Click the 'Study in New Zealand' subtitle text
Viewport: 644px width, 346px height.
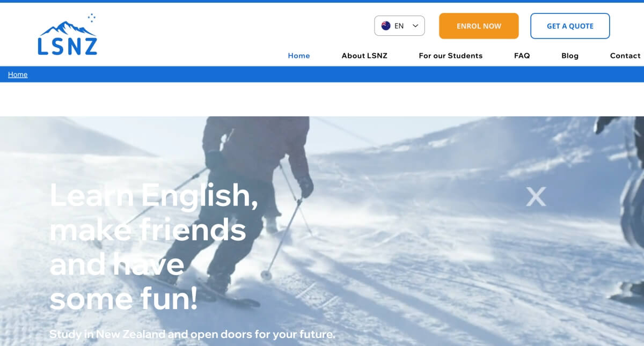click(192, 334)
